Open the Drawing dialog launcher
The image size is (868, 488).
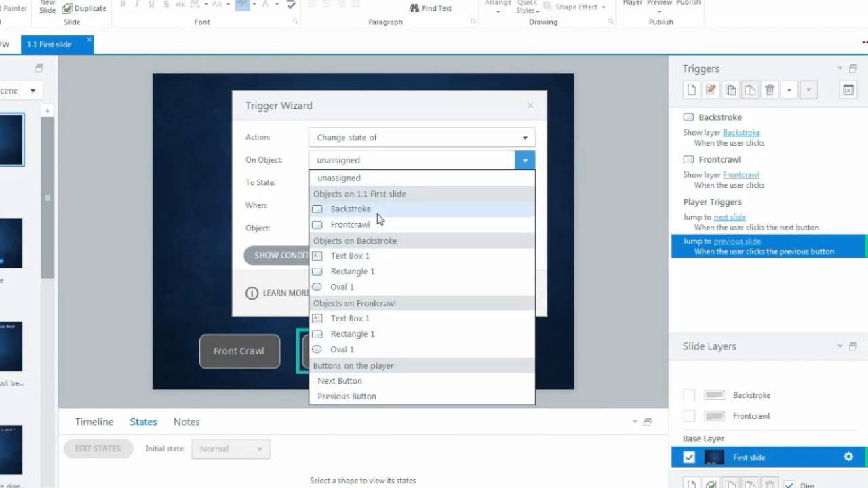click(611, 22)
